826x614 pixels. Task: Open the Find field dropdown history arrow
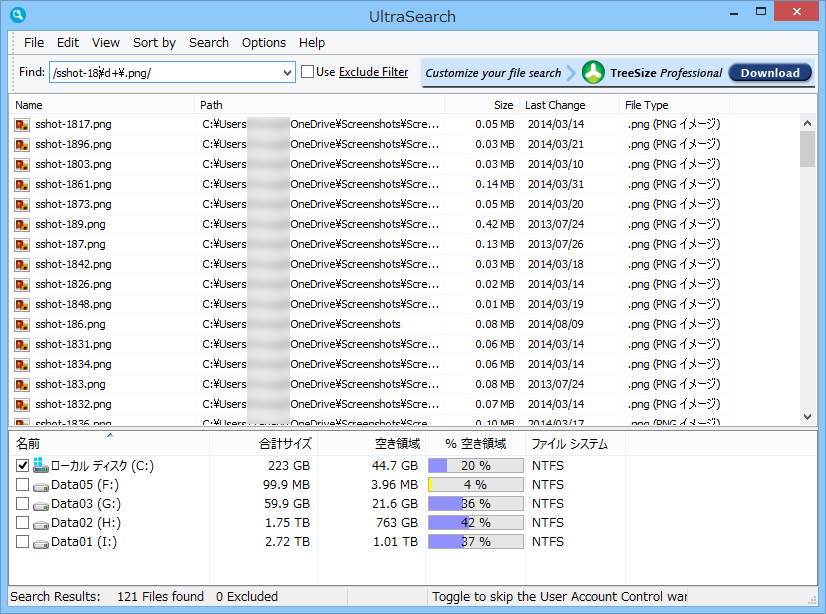tap(287, 73)
